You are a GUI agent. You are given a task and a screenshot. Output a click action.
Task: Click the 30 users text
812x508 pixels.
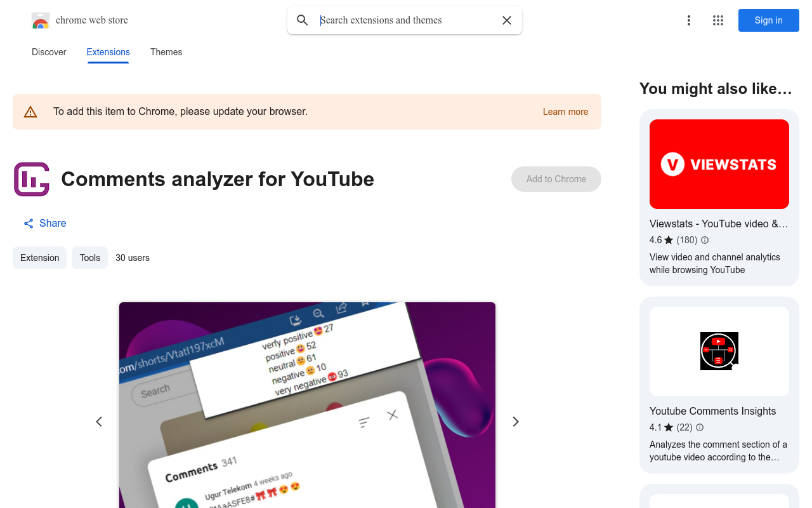coord(133,258)
